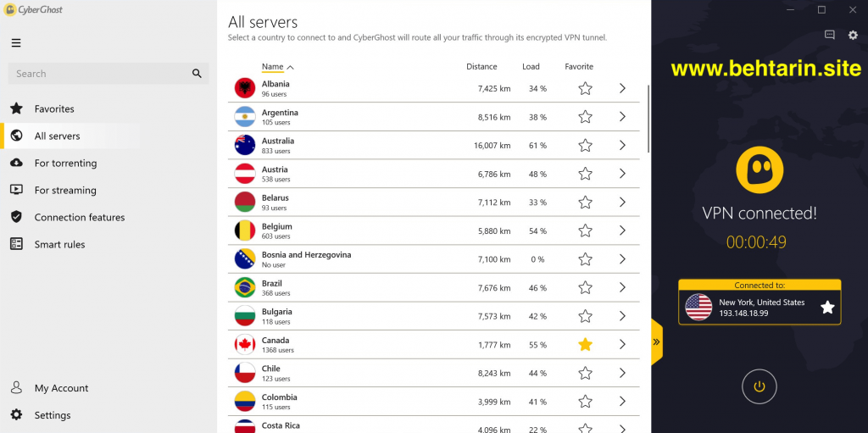Collapse the server panel with double arrow
868x433 pixels.
(657, 341)
